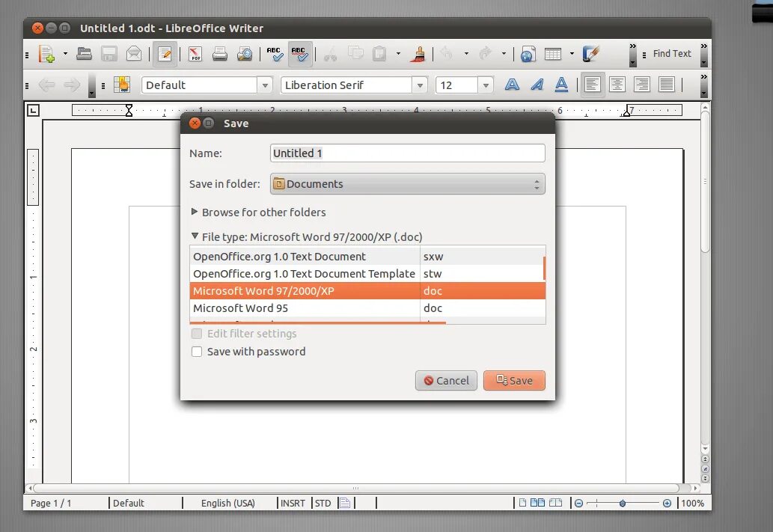The image size is (773, 532).
Task: Select OpenOffice.org 1.0 Text Document row
Action: (367, 257)
